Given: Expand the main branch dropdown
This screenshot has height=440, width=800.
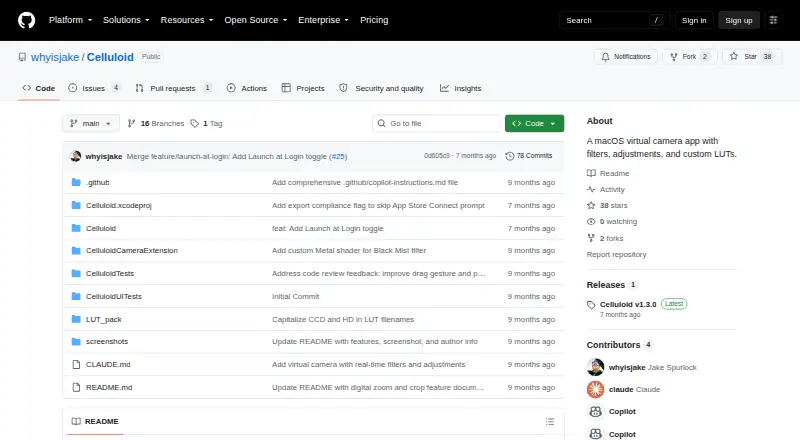Looking at the screenshot, I should pyautogui.click(x=91, y=124).
